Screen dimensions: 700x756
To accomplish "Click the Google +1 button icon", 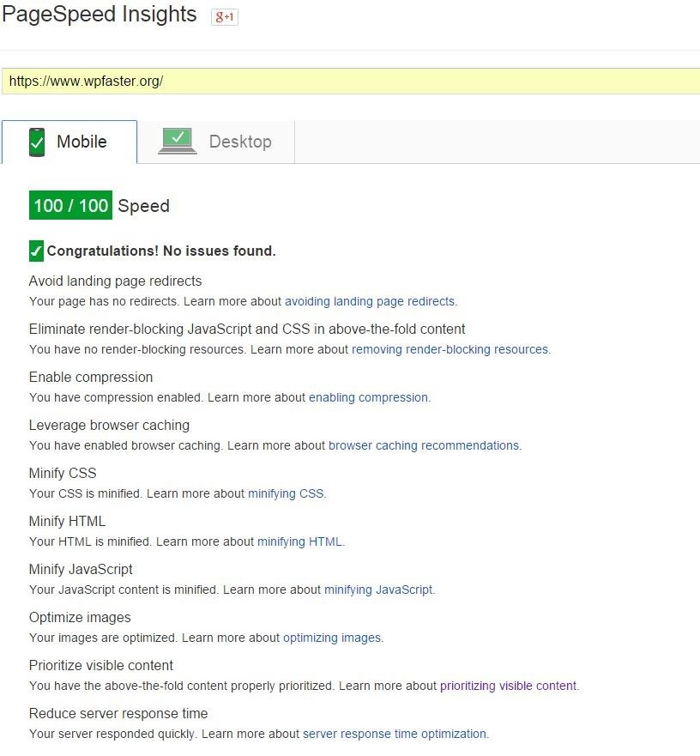I will click(x=225, y=17).
